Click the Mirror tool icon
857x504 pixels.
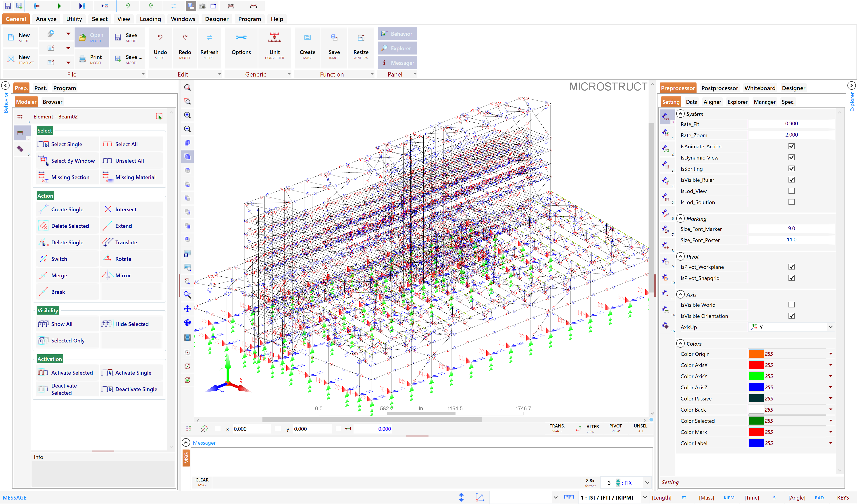tap(108, 275)
